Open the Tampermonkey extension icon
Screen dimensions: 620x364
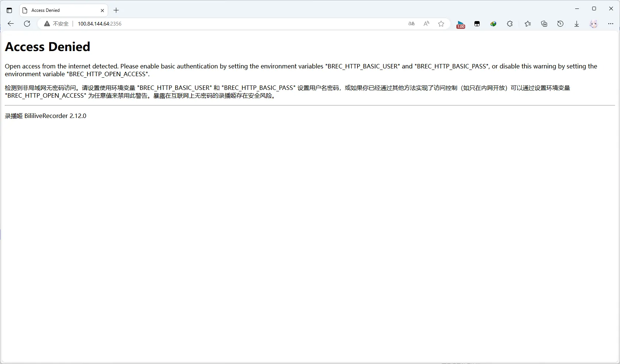477,24
